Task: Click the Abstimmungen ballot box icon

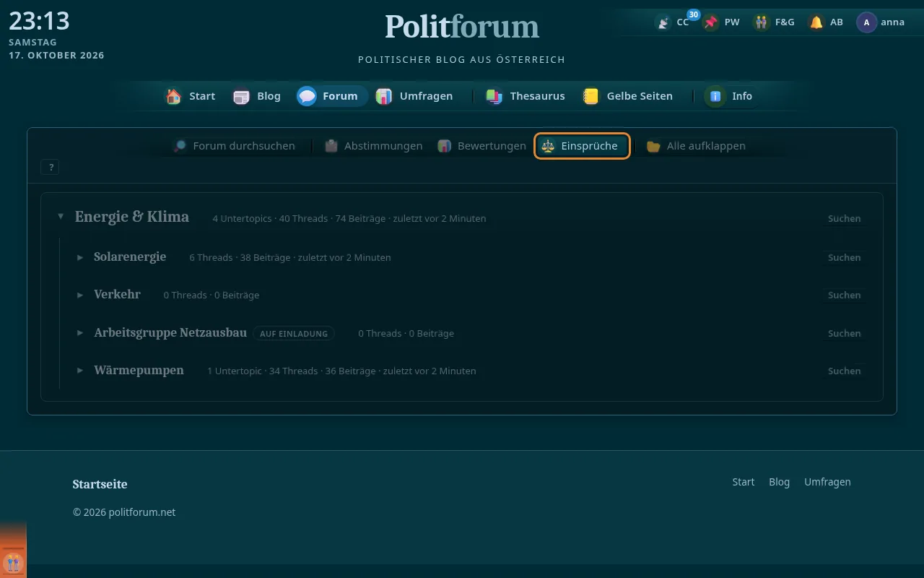Action: [331, 146]
